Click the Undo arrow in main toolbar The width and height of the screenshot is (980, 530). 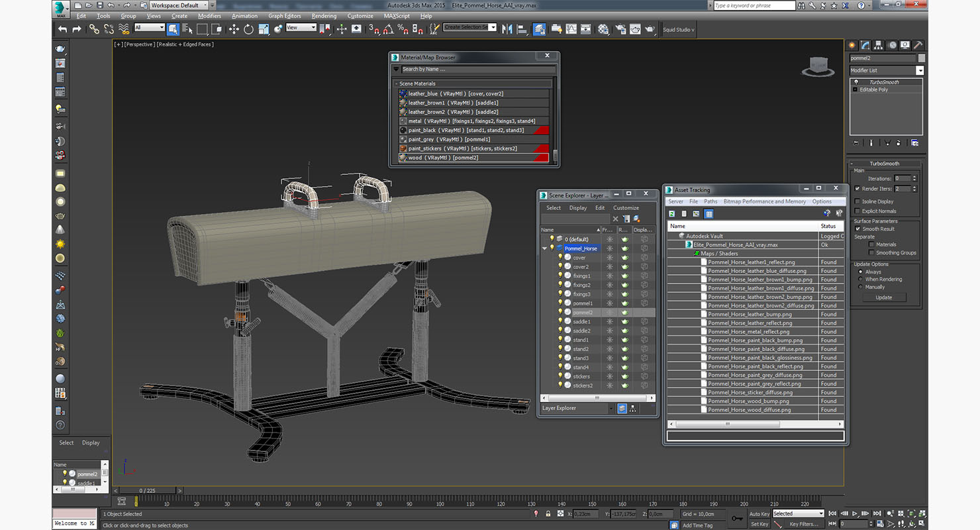[x=62, y=29]
